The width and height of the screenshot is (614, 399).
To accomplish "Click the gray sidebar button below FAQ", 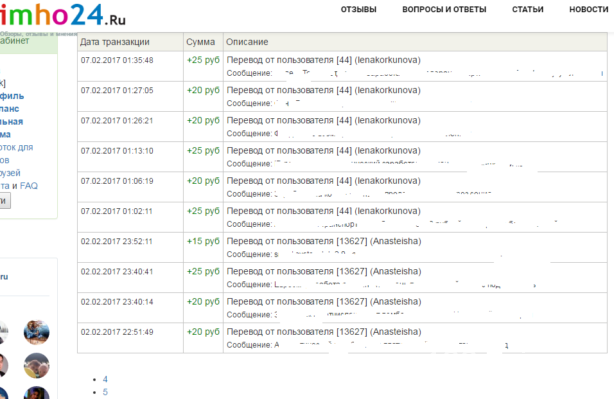I will pos(5,201).
